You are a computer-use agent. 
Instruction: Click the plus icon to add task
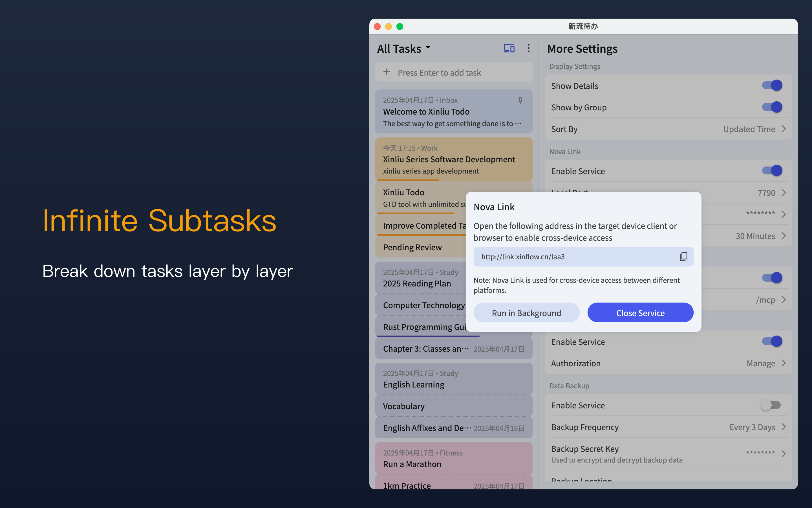click(387, 72)
